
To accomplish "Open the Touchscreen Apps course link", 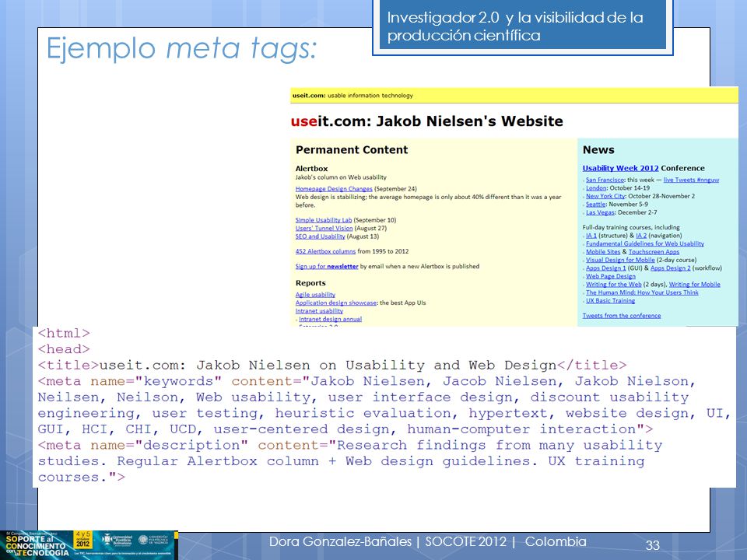I will tap(654, 252).
